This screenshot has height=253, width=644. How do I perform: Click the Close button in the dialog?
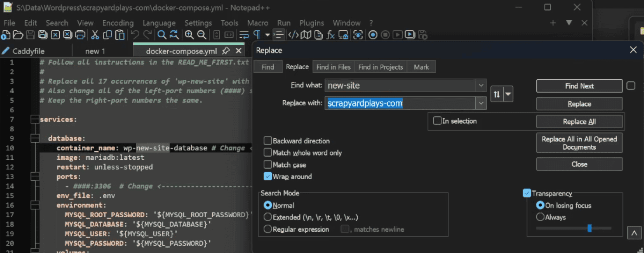pyautogui.click(x=579, y=164)
